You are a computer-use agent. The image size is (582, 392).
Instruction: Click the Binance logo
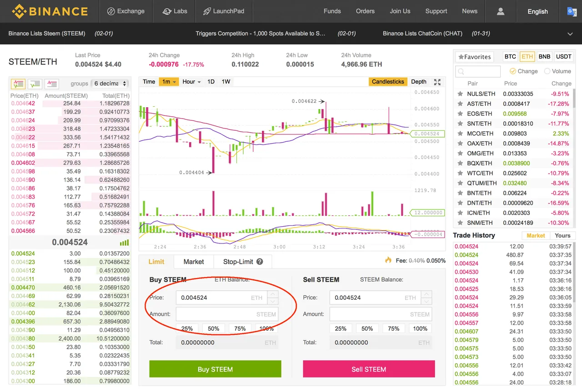tap(50, 11)
